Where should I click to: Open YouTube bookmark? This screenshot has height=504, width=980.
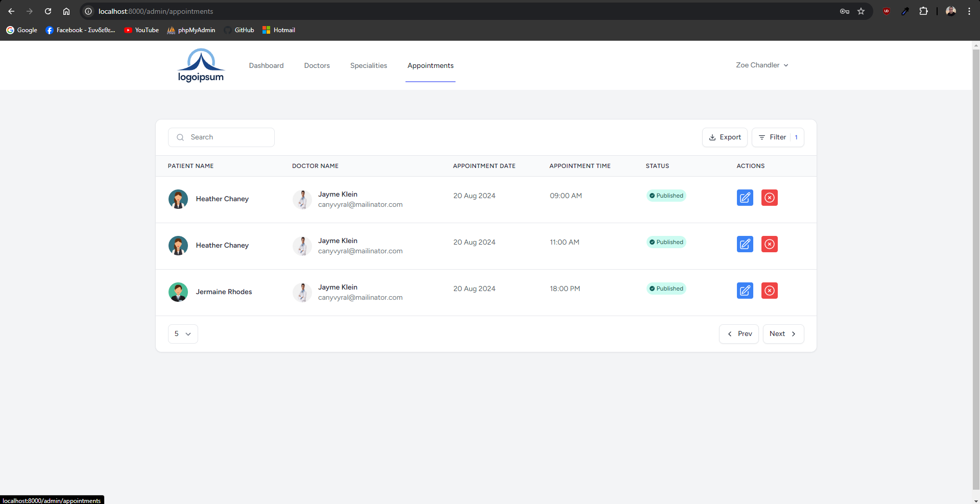click(x=142, y=30)
